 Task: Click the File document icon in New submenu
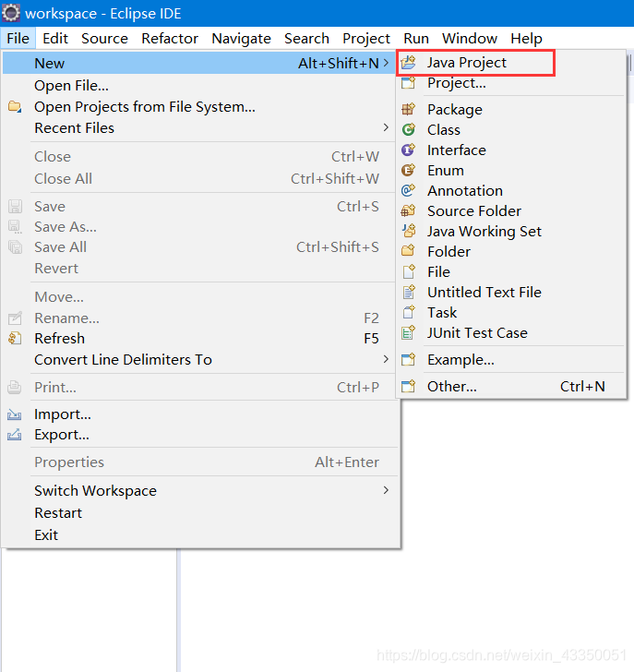(x=408, y=271)
